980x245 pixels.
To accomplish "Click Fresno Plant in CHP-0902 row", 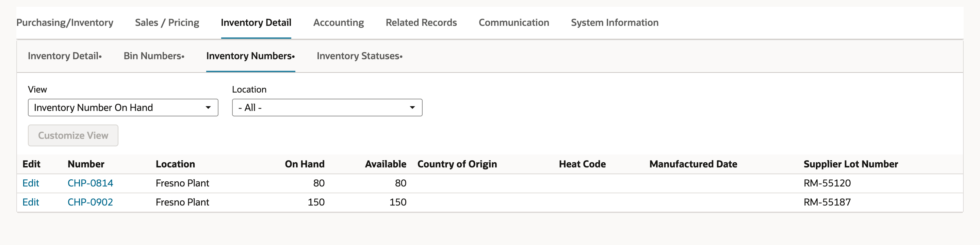I will click(182, 202).
